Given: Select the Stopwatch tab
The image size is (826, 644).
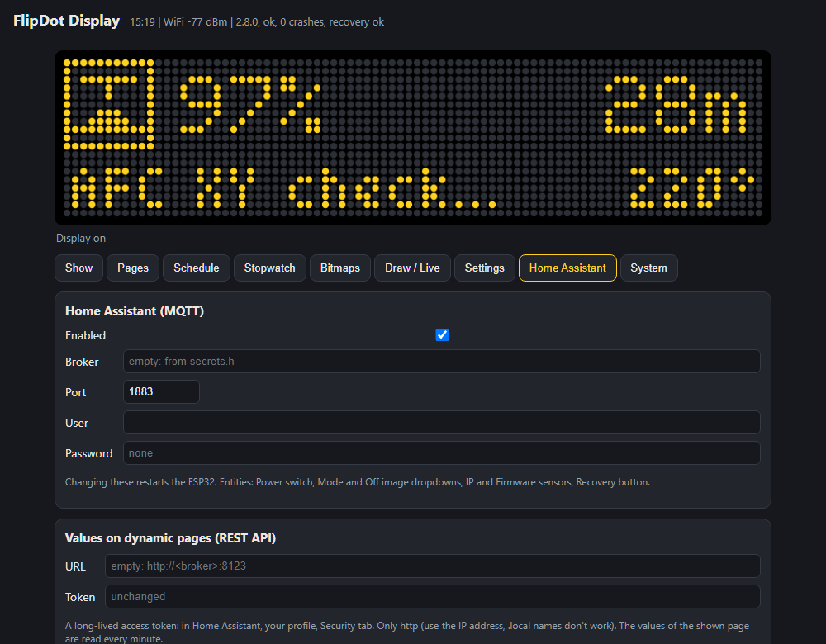Looking at the screenshot, I should point(270,268).
